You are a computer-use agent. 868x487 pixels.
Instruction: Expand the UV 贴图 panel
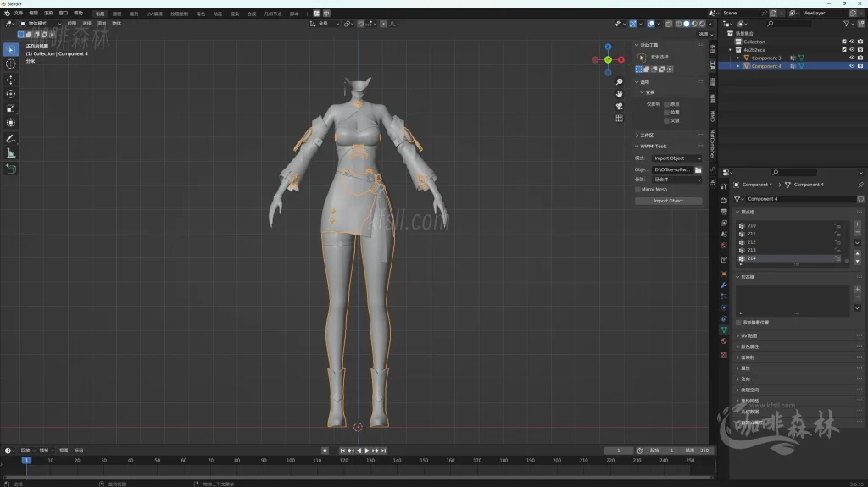pyautogui.click(x=749, y=336)
